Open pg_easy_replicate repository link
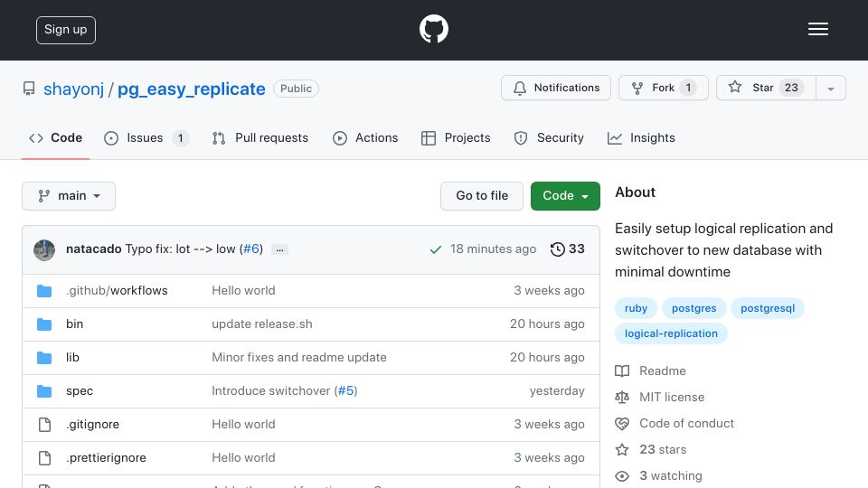Viewport: 868px width, 488px height. (191, 89)
